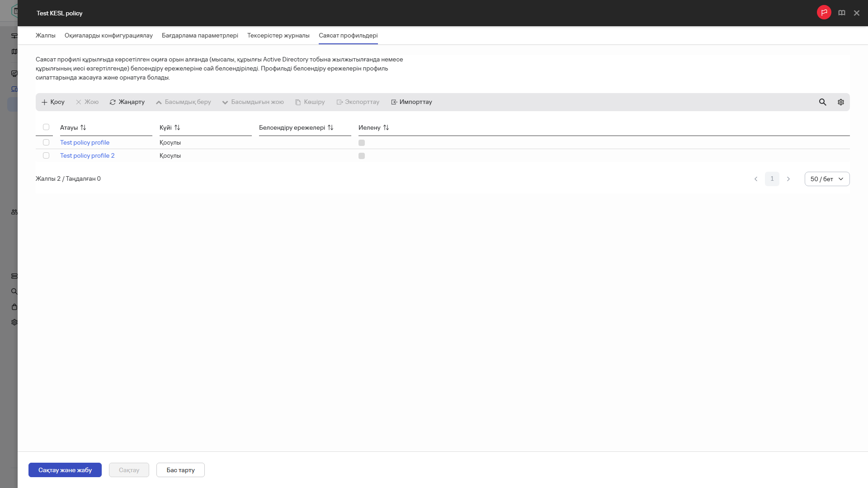Image resolution: width=868 pixels, height=488 pixels.
Task: Click the Сақтау және жабу button
Action: [65, 470]
